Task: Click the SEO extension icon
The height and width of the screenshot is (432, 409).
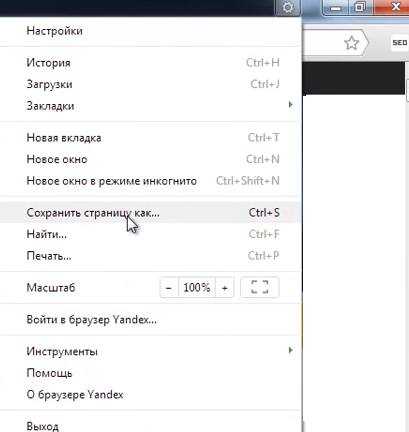Action: click(400, 43)
